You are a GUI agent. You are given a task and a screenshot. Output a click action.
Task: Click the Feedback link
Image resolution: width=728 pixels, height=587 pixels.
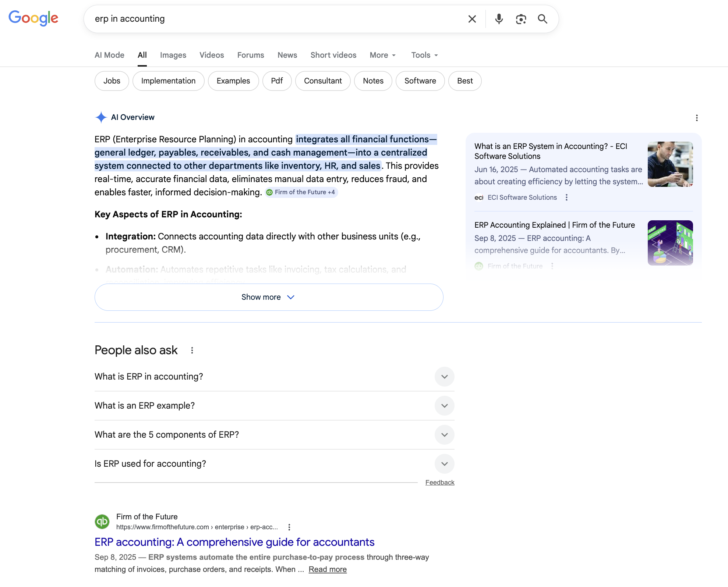(440, 482)
